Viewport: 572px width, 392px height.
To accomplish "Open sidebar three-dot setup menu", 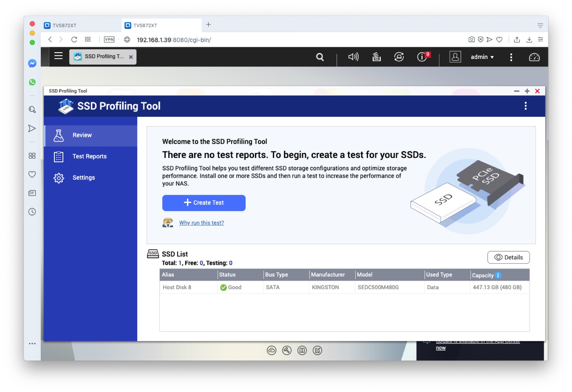I will coord(32,344).
